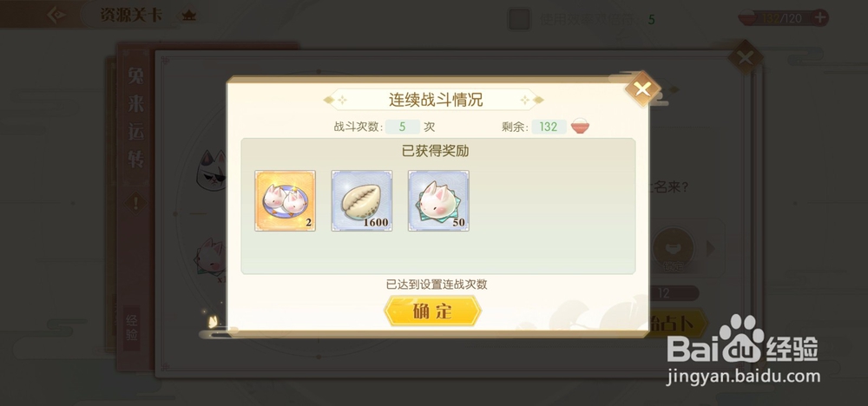This screenshot has height=406, width=868.
Task: Go back with the top-left arrow
Action: pos(56,15)
